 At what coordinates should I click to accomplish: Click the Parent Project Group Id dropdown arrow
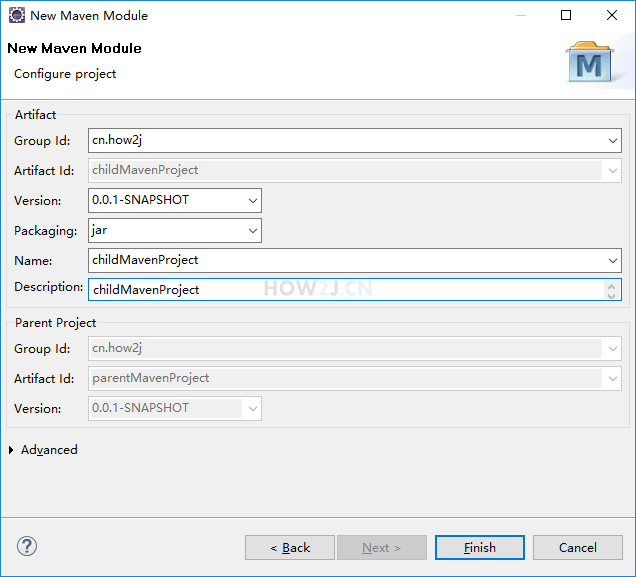612,349
